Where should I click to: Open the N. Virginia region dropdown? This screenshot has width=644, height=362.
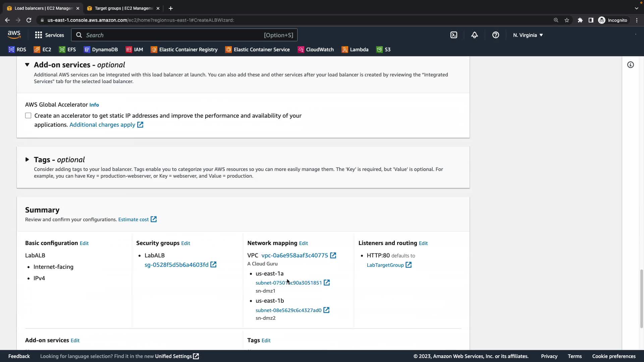[x=528, y=35]
